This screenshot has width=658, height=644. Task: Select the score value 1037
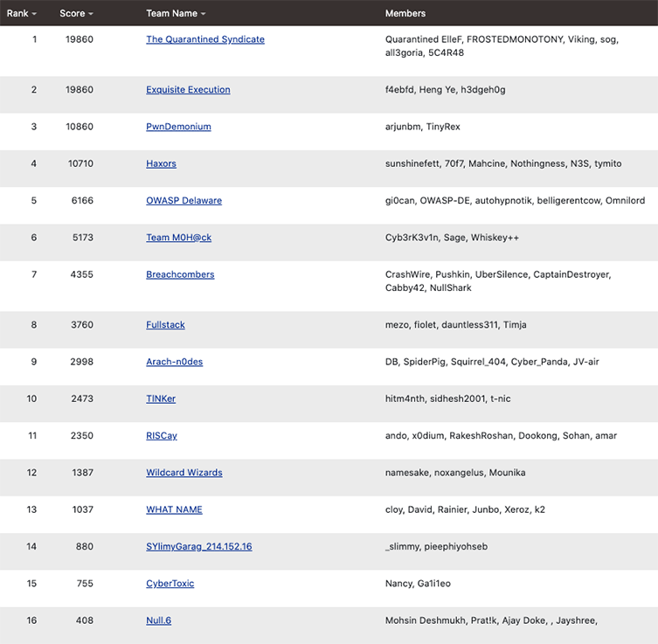click(x=83, y=509)
